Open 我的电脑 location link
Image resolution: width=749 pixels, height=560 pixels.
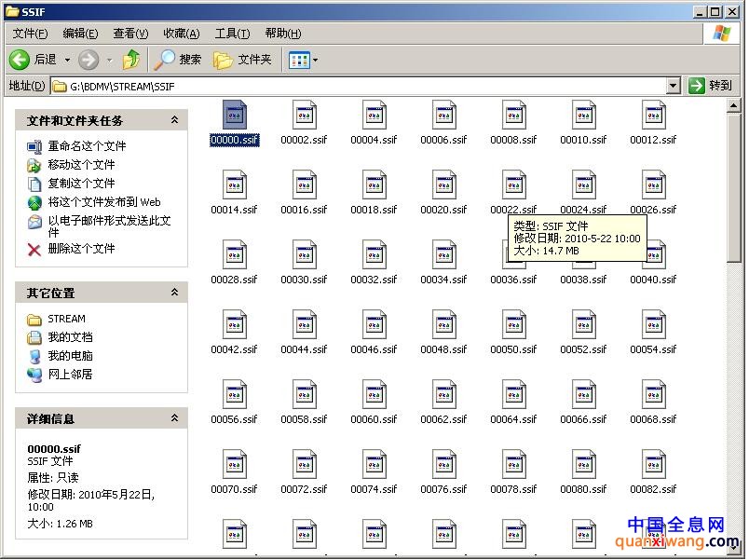(70, 356)
